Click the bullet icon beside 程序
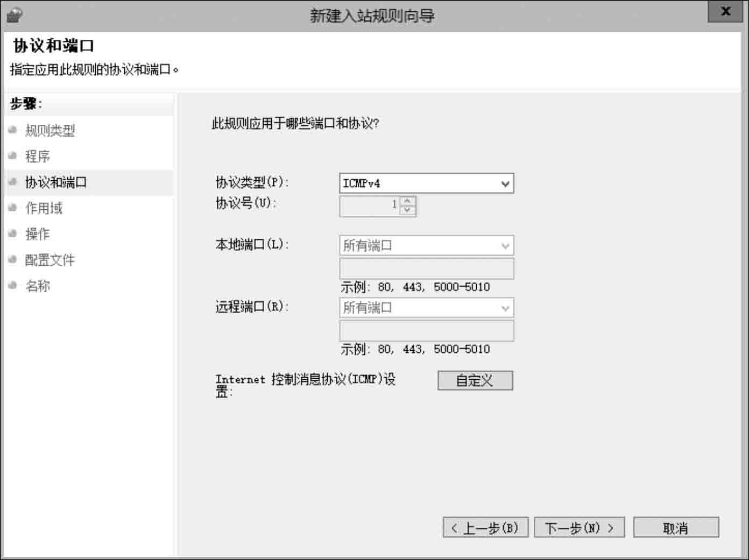The width and height of the screenshot is (749, 560). pyautogui.click(x=13, y=155)
